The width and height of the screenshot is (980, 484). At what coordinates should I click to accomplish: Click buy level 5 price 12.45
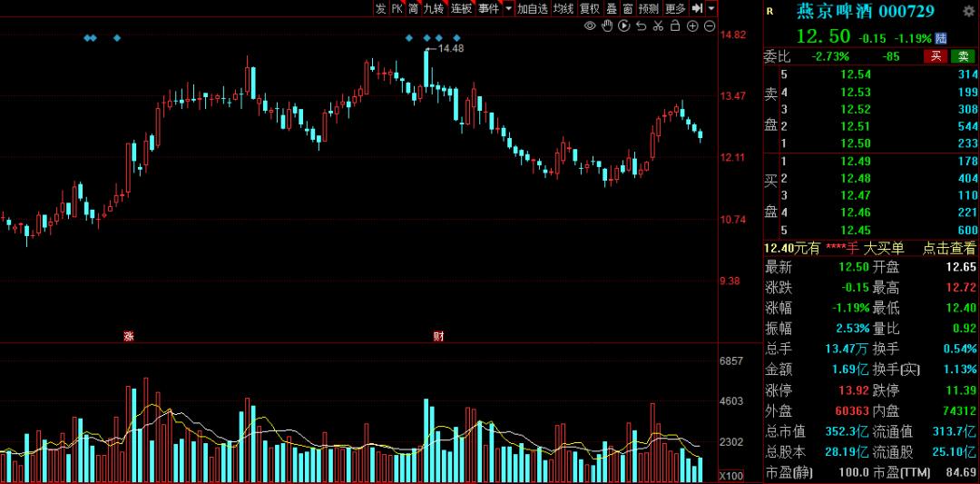855,230
